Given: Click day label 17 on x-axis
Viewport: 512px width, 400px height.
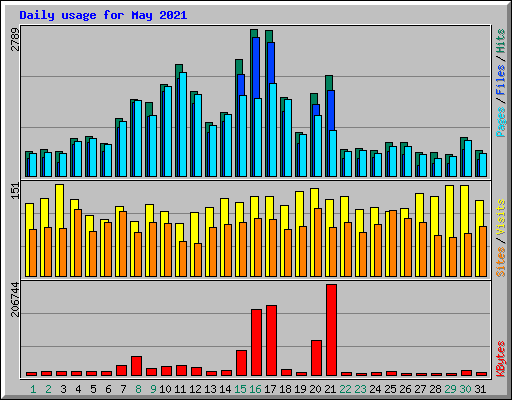Looking at the screenshot, I should coord(270,389).
